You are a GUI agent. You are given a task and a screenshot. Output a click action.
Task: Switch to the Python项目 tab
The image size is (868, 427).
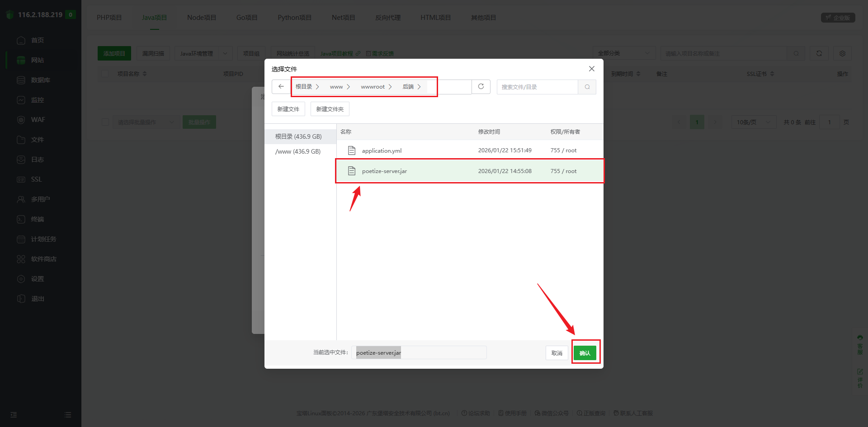(294, 18)
